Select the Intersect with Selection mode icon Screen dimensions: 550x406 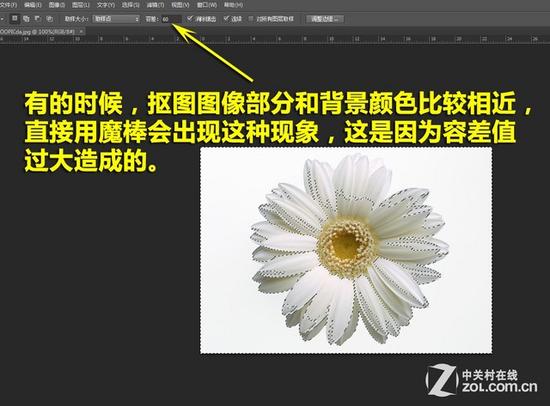[49, 19]
